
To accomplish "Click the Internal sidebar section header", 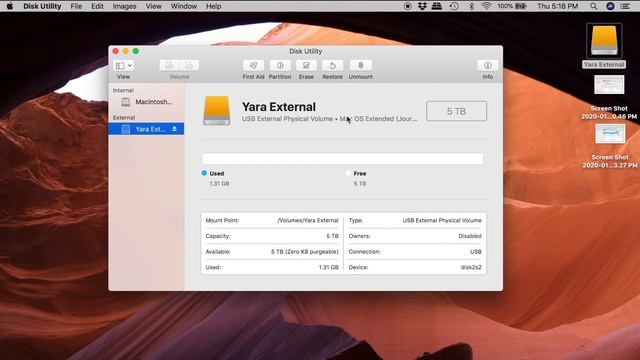I will tap(123, 90).
